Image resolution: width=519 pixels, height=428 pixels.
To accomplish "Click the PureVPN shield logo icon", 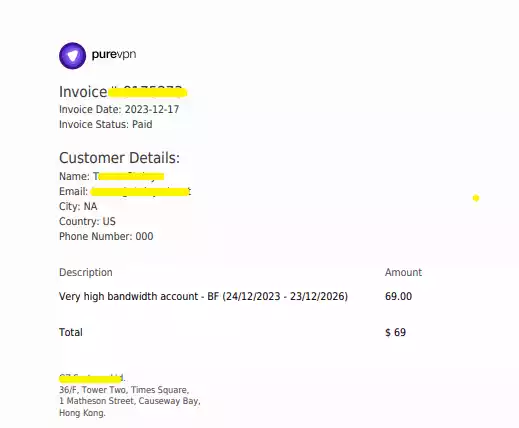I will coord(72,56).
